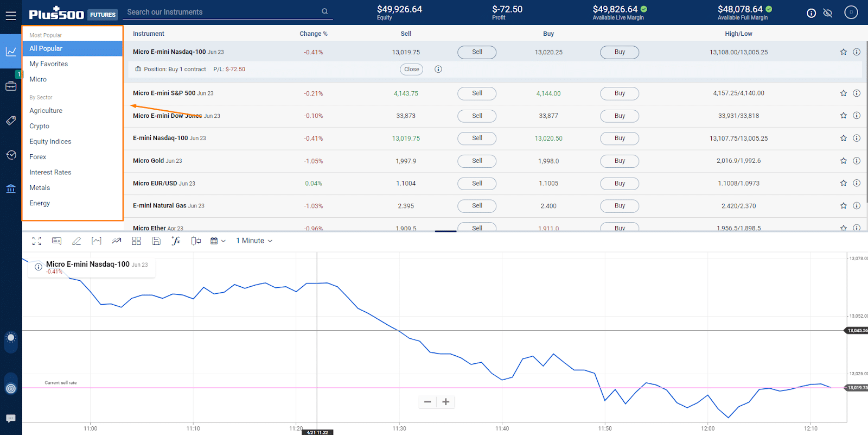Favorite E-mini Natural Gas with star
Viewport: 868px width, 435px height.
coord(844,206)
